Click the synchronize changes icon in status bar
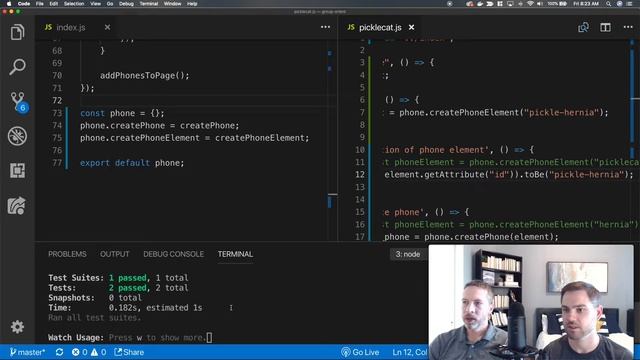The height and width of the screenshot is (360, 640). 59,352
